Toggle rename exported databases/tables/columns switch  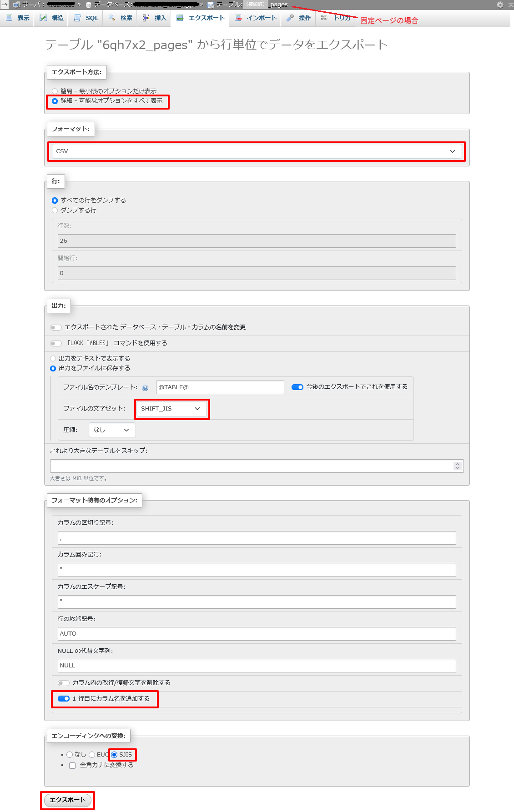tap(56, 327)
